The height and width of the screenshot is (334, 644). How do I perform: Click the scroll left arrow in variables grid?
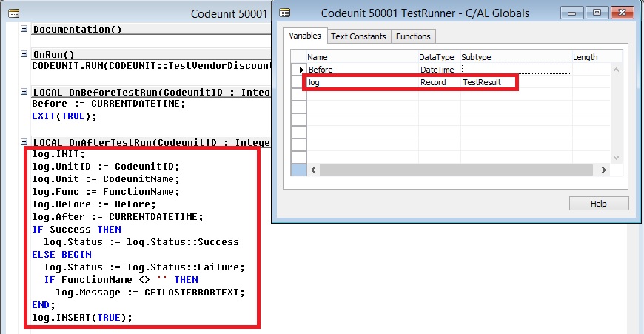[x=313, y=170]
